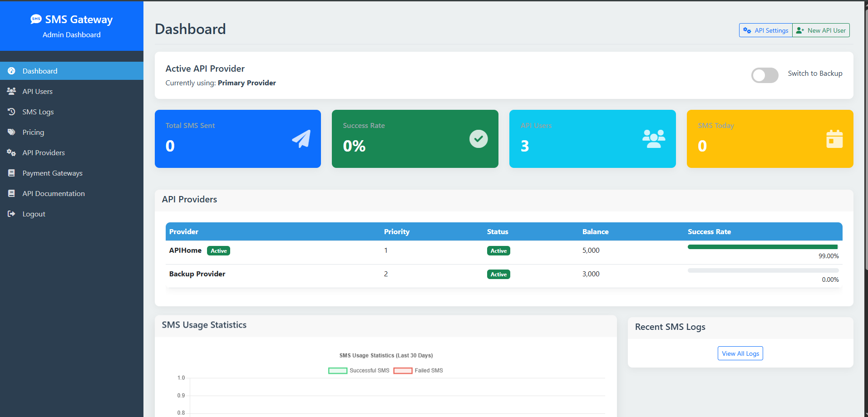
Task: Select API Users from the sidebar menu
Action: [x=37, y=91]
